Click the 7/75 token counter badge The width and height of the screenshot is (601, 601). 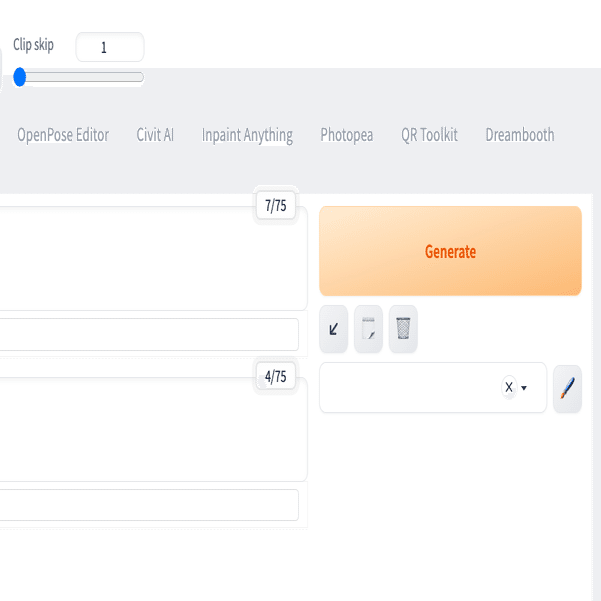[x=276, y=205]
